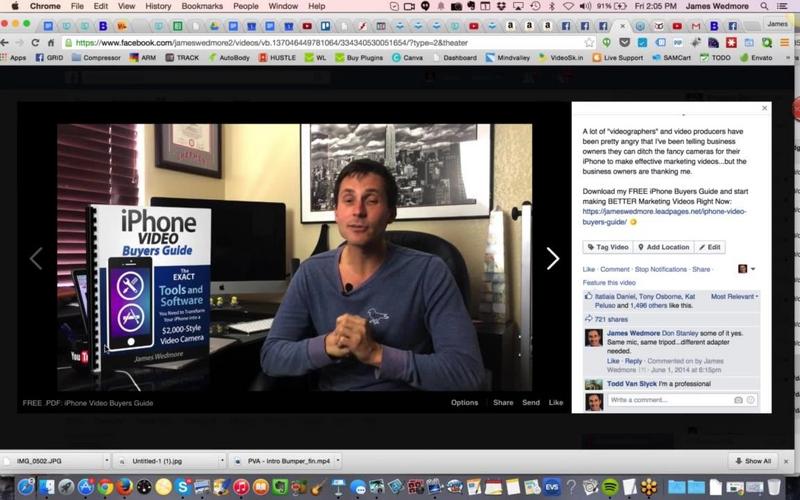
Task: Click the Wi-Fi icon in menu bar
Action: coord(568,6)
